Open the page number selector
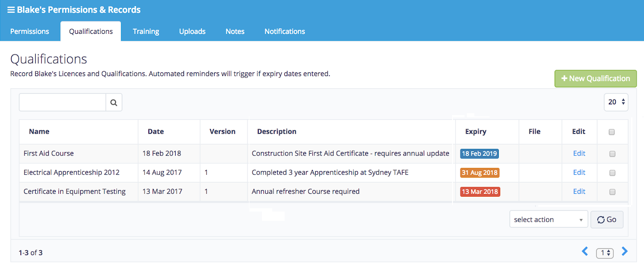This screenshot has height=270, width=644. (x=605, y=253)
